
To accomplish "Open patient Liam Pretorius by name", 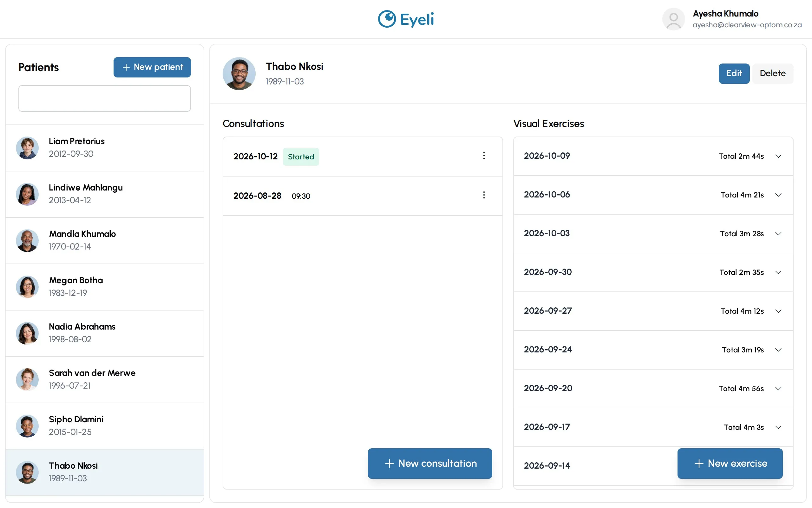I will (76, 141).
